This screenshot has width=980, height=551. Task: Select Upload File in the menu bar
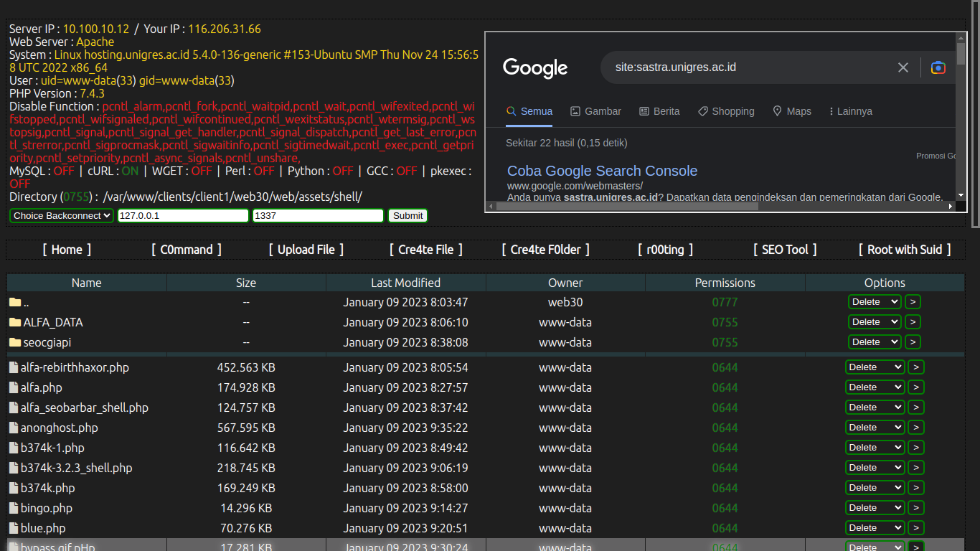(x=306, y=250)
